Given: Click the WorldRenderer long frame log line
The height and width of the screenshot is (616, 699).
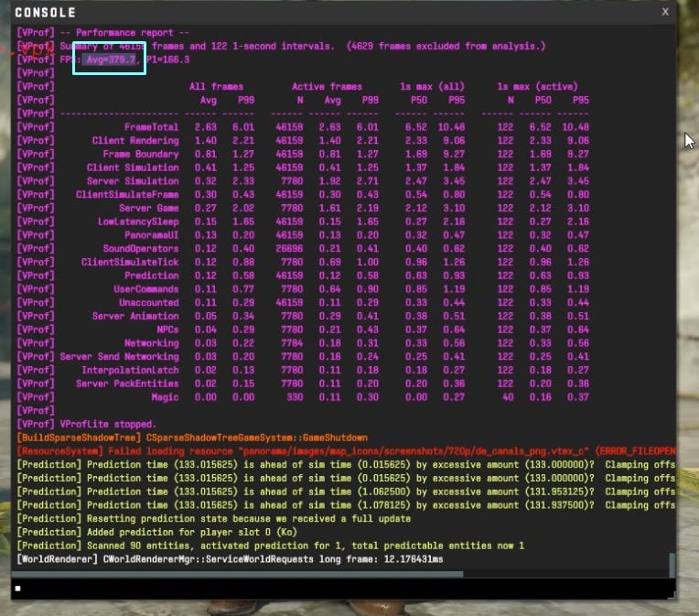Looking at the screenshot, I should tap(229, 558).
